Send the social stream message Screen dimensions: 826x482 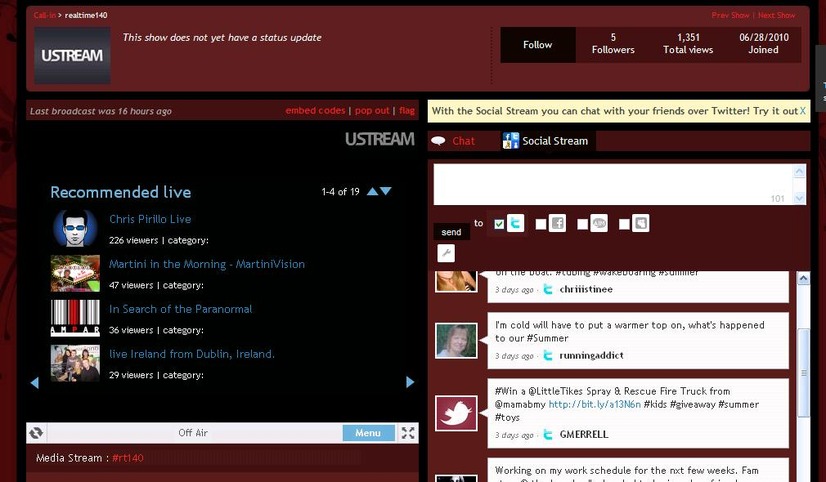coord(451,232)
